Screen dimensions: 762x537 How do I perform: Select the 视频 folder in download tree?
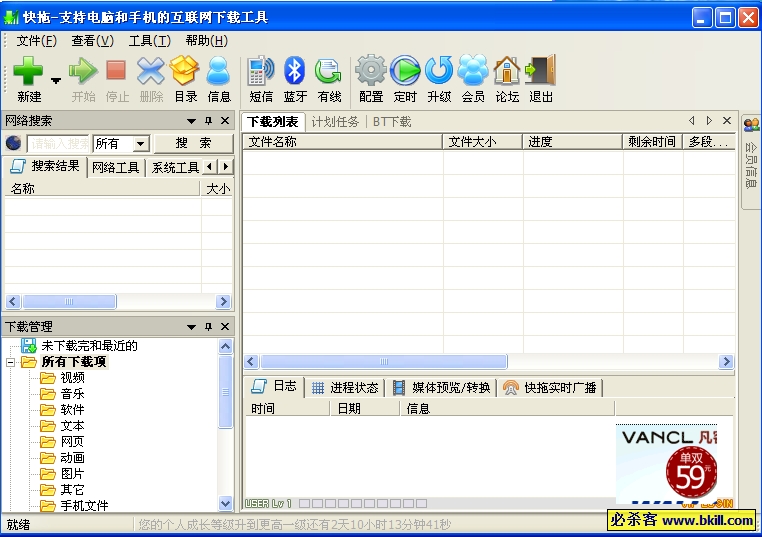pos(72,378)
